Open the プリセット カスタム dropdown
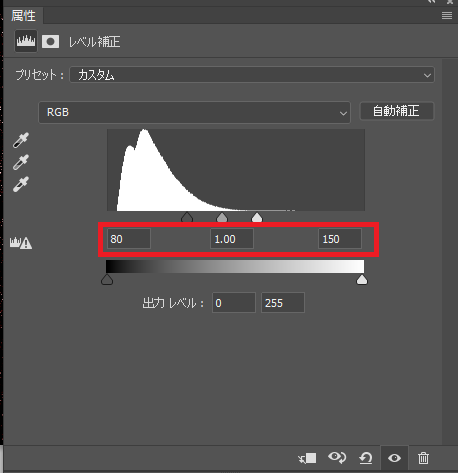 [x=252, y=75]
